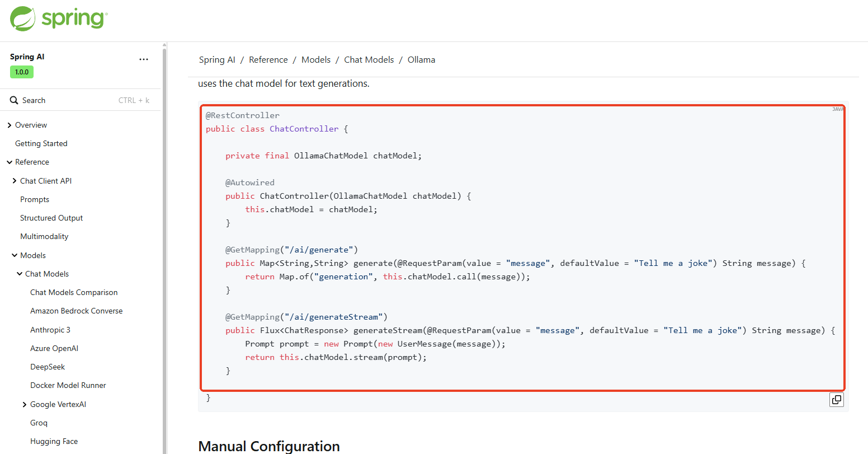Select Amazon Bedrock Converse in the sidebar
Screen dimensions: 868x454
point(77,311)
